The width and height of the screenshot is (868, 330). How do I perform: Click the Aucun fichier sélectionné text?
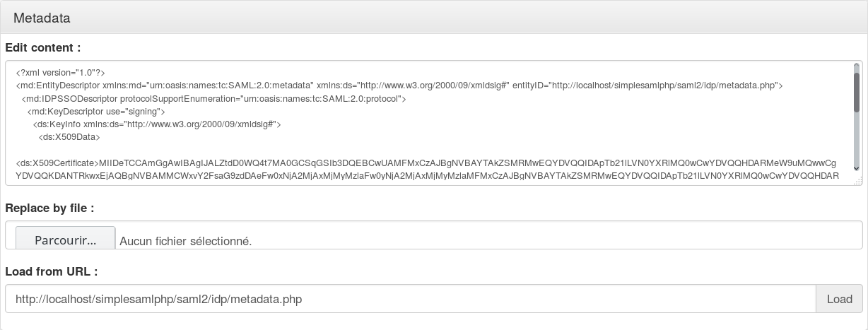[x=186, y=241]
